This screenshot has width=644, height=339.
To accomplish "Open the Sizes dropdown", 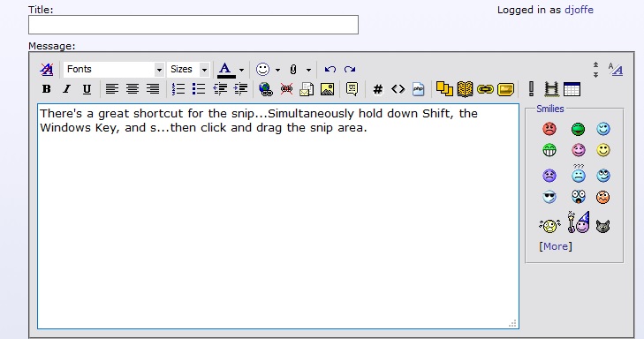I will [188, 70].
